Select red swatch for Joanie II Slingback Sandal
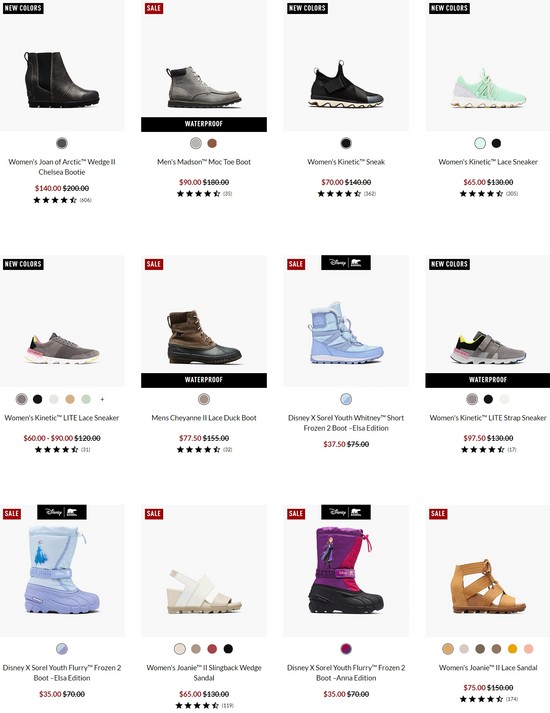 tap(212, 649)
